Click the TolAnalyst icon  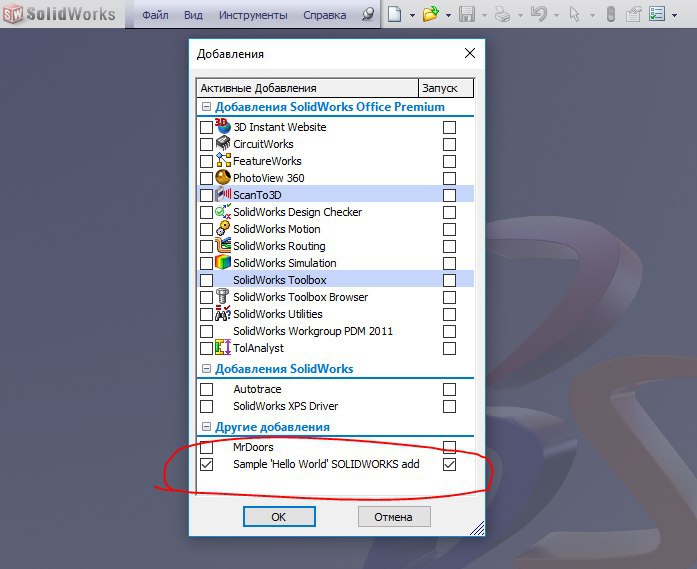point(223,347)
